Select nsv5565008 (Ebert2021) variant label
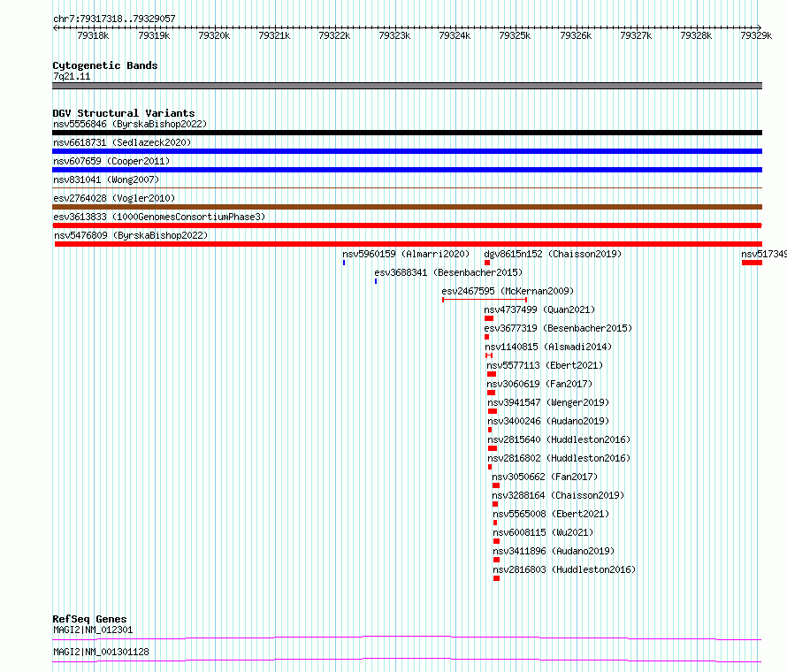787x672 pixels. (x=551, y=514)
